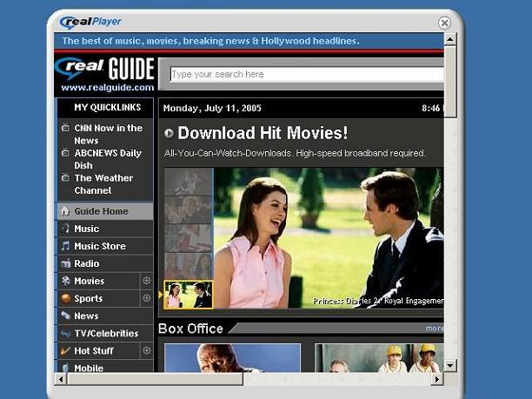Click the TV icon beside ABCNEWS Daily Dish
The width and height of the screenshot is (532, 399).
point(65,153)
